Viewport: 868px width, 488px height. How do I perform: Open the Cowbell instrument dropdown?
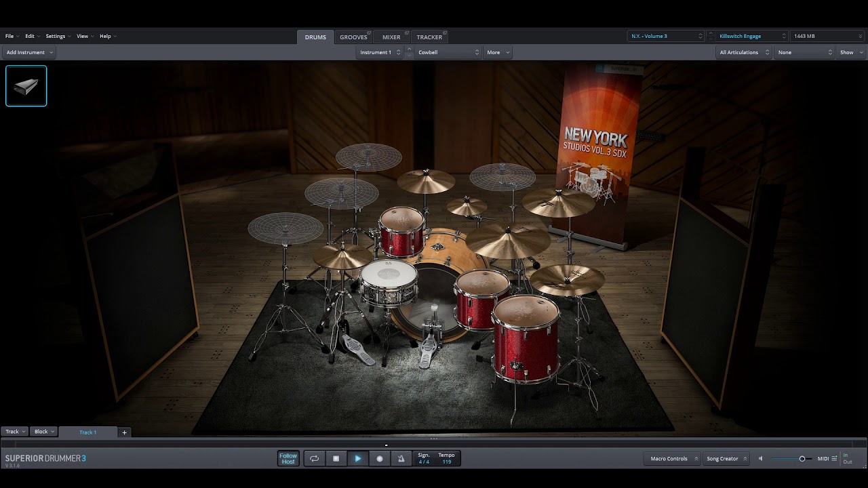(x=448, y=52)
